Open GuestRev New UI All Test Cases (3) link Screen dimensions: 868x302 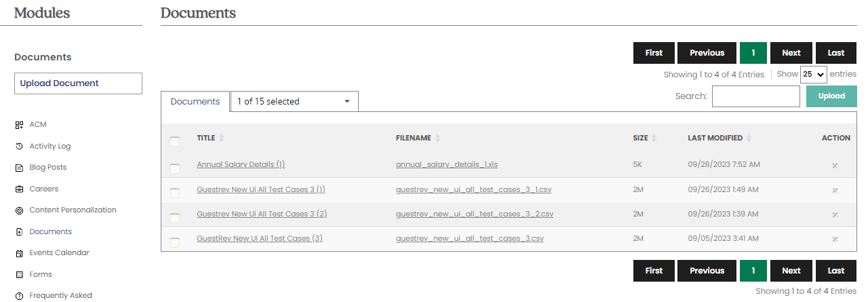(260, 238)
